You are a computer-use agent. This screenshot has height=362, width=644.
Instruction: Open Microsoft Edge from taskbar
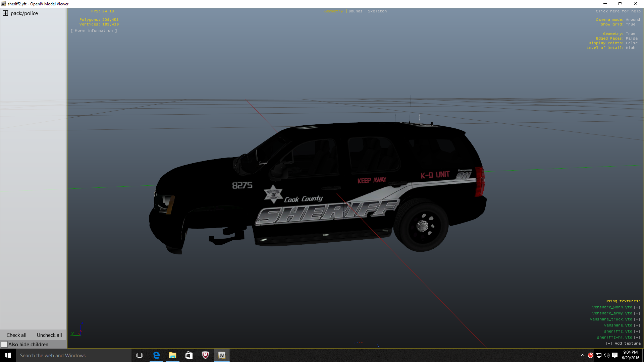point(156,355)
